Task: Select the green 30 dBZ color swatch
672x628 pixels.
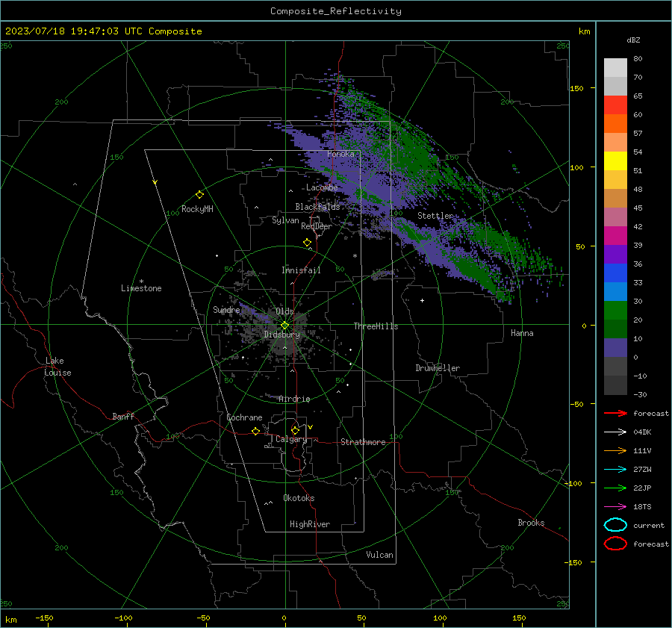Action: (x=615, y=310)
